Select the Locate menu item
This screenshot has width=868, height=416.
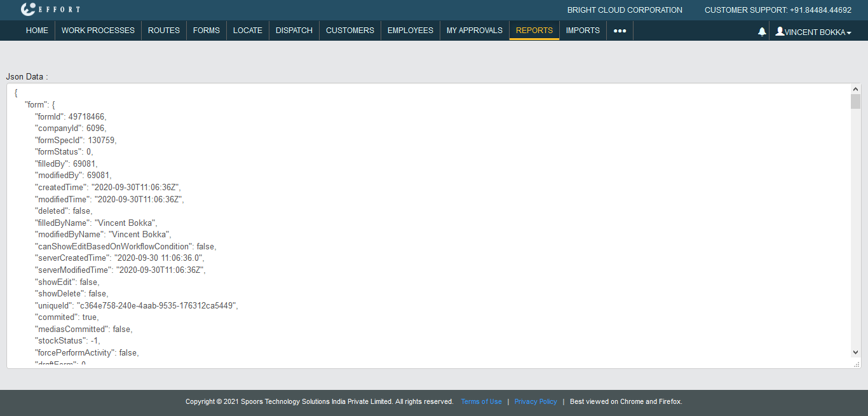pyautogui.click(x=248, y=31)
